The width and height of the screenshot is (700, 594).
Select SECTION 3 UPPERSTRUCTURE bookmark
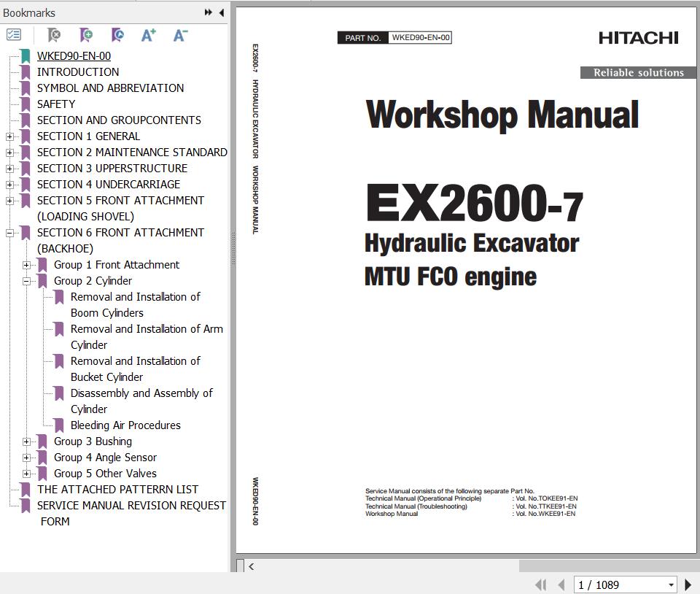tap(112, 169)
